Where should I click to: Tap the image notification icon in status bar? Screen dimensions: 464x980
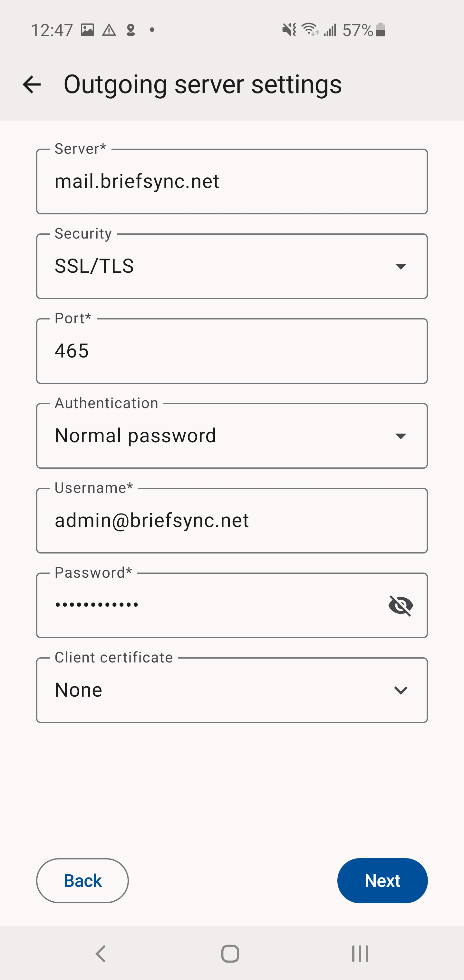pos(87,30)
